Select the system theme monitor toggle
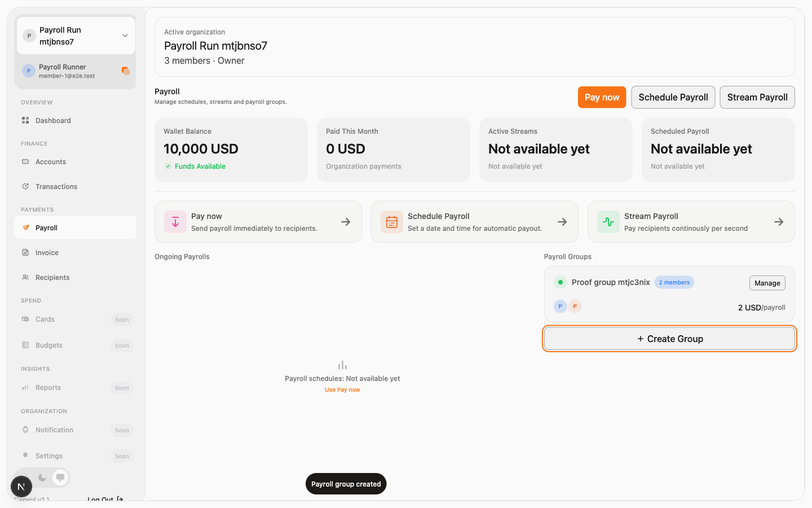812x508 pixels. click(x=60, y=478)
